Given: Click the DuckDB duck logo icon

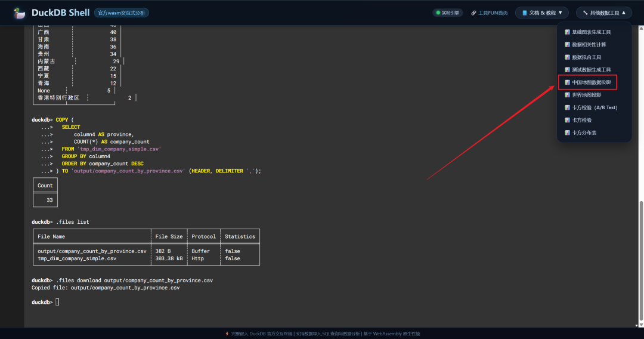Looking at the screenshot, I should (20, 13).
